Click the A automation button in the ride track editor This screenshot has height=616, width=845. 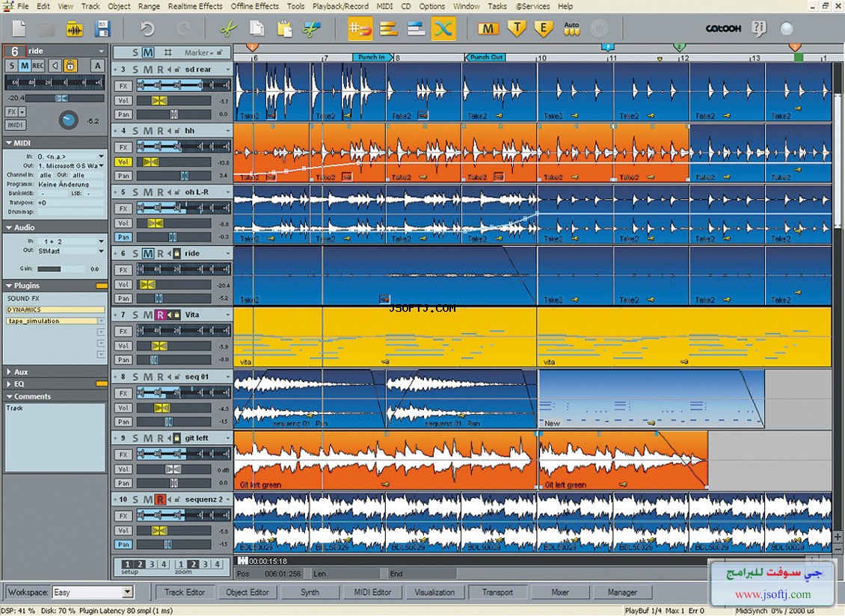(97, 66)
